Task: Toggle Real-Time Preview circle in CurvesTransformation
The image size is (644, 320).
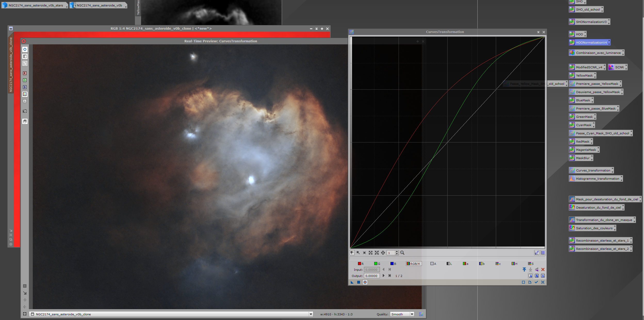Action: (365, 282)
